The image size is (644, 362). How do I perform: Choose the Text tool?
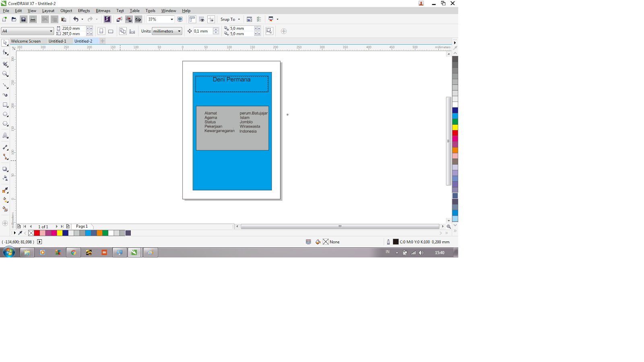click(5, 136)
